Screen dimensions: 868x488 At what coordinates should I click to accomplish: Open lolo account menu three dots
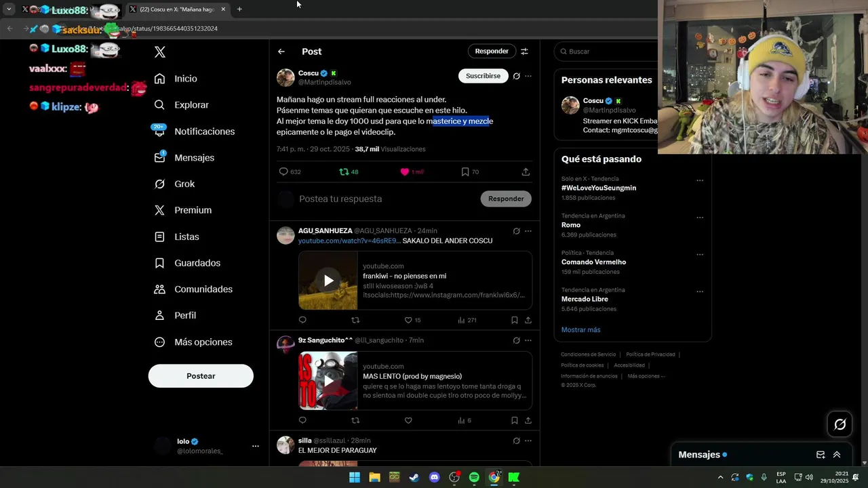point(255,446)
